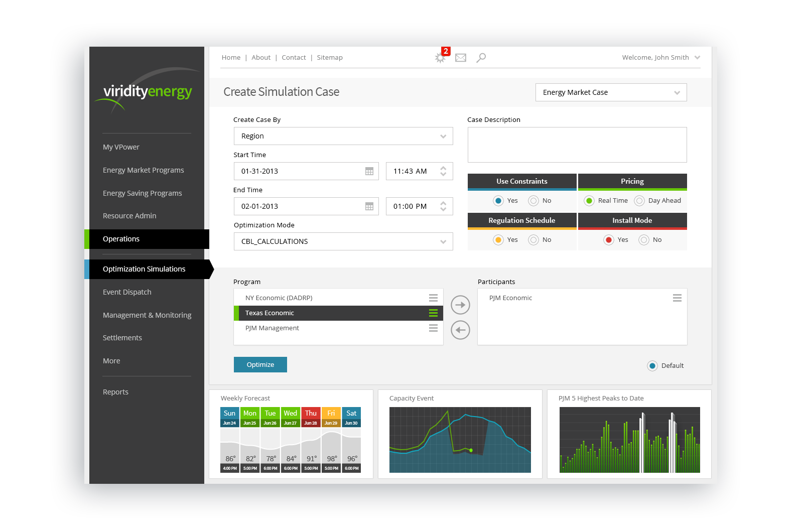Click the search magnifier icon
This screenshot has height=532, width=803.
[x=481, y=58]
